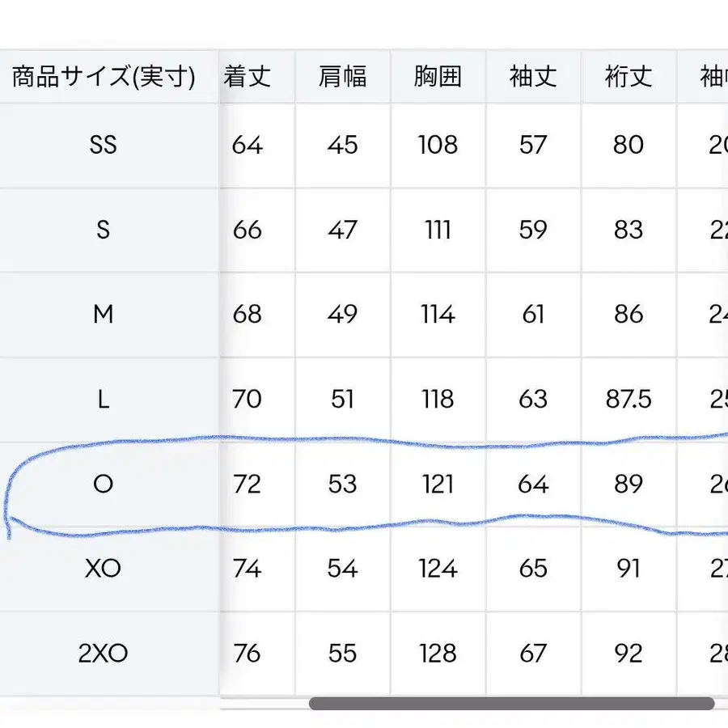The height and width of the screenshot is (728, 728).
Task: Select the circled O size label
Action: (104, 485)
